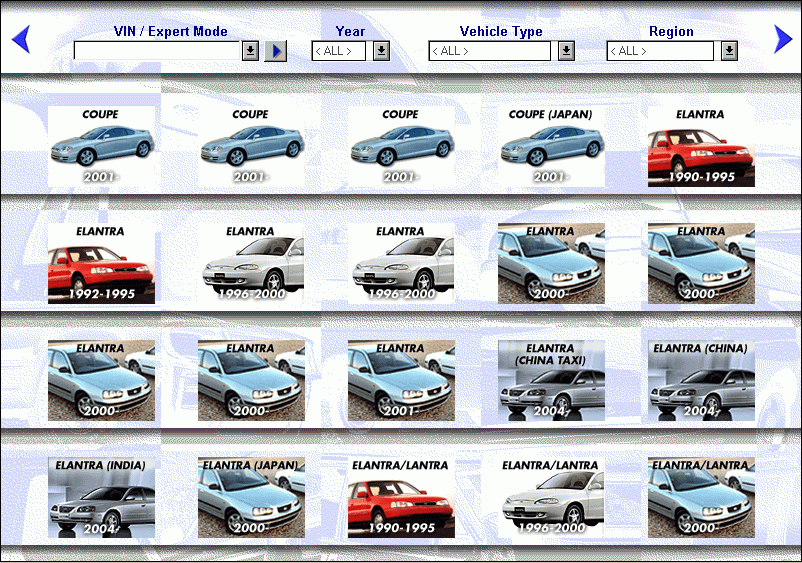The image size is (802, 563).
Task: Select the ELANTRA 1992-1995 model
Action: (101, 263)
